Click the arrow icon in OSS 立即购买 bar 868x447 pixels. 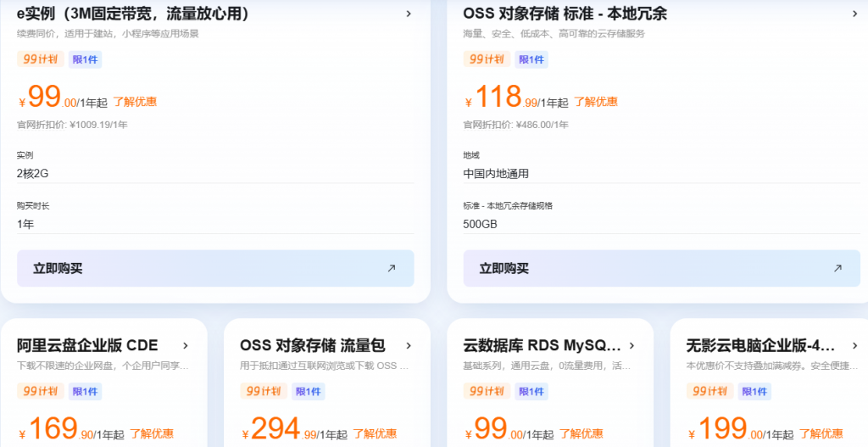click(837, 268)
